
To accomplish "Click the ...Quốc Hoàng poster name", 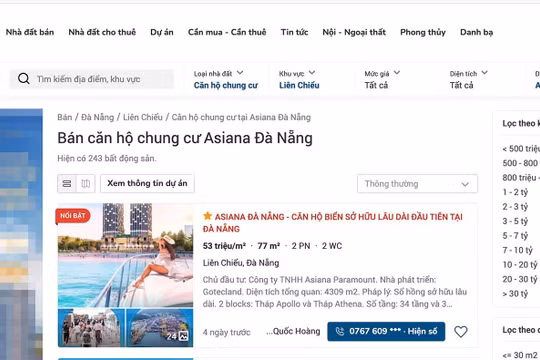I will pos(293,331).
